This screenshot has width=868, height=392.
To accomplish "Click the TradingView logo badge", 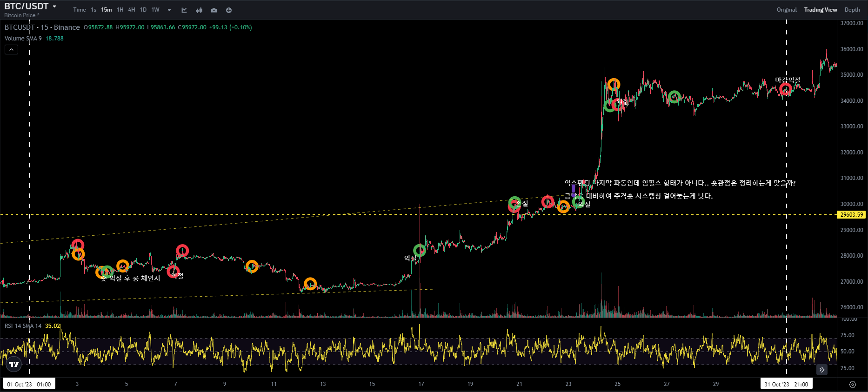I will (14, 364).
